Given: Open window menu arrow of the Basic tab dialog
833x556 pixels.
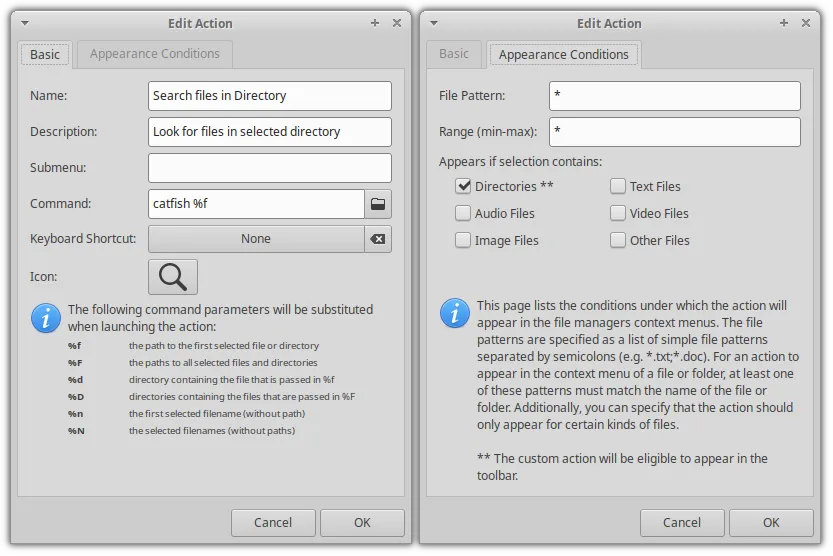Looking at the screenshot, I should (x=25, y=23).
